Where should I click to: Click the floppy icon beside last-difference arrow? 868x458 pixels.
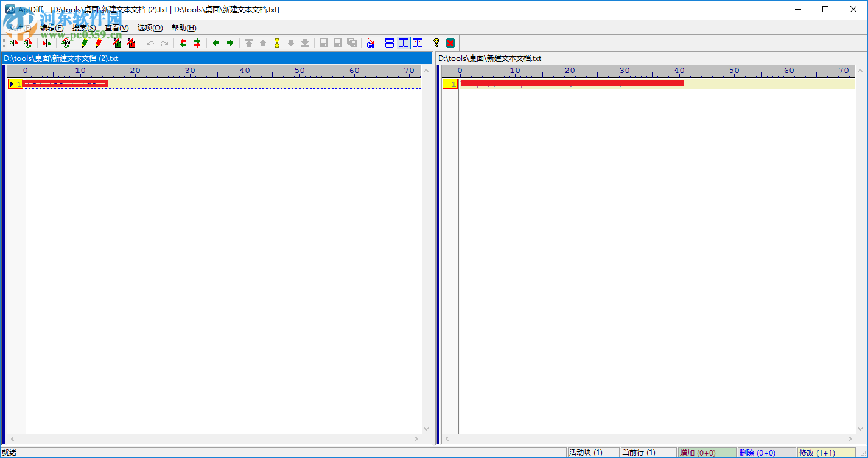(324, 43)
